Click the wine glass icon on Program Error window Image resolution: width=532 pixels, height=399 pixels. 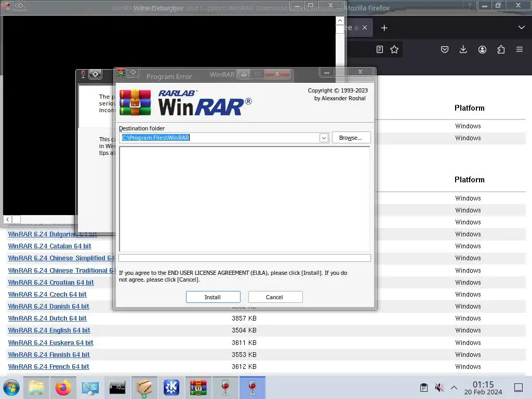(x=83, y=74)
